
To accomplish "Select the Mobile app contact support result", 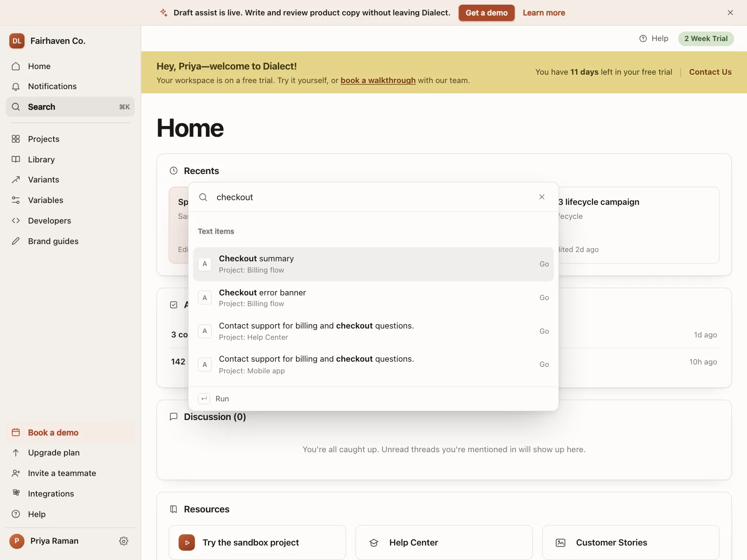I will (373, 364).
